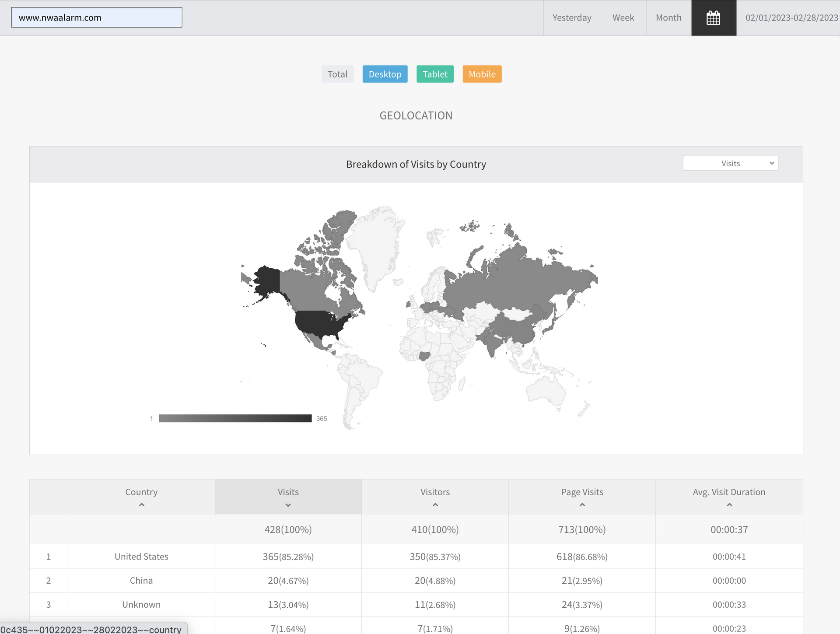
Task: Click sort arrow under Avg. Visit Duration
Action: pos(729,505)
